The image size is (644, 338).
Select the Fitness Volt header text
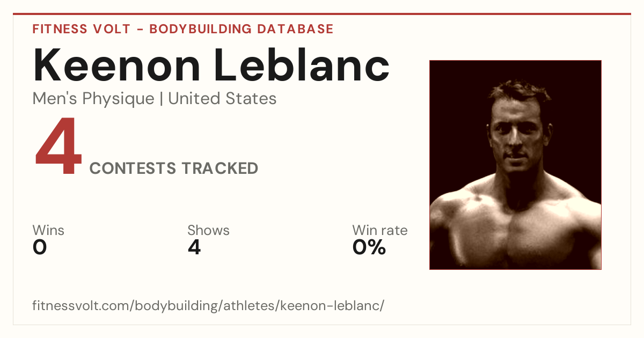pyautogui.click(x=81, y=29)
